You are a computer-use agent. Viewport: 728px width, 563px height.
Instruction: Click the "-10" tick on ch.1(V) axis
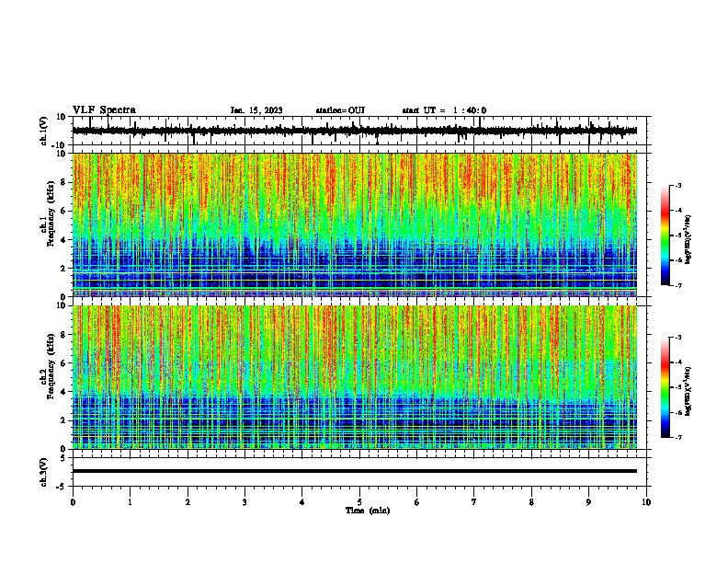pyautogui.click(x=59, y=145)
